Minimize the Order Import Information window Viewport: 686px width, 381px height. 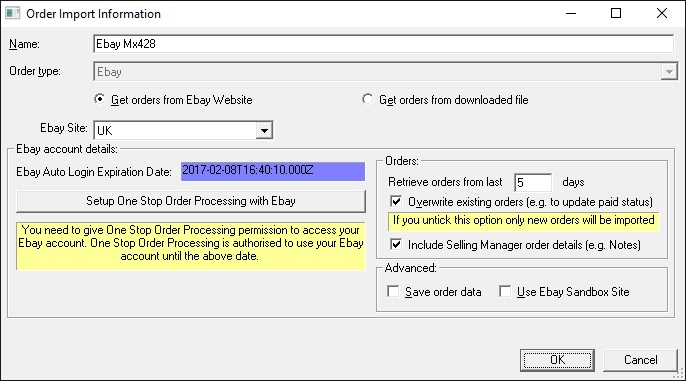570,13
